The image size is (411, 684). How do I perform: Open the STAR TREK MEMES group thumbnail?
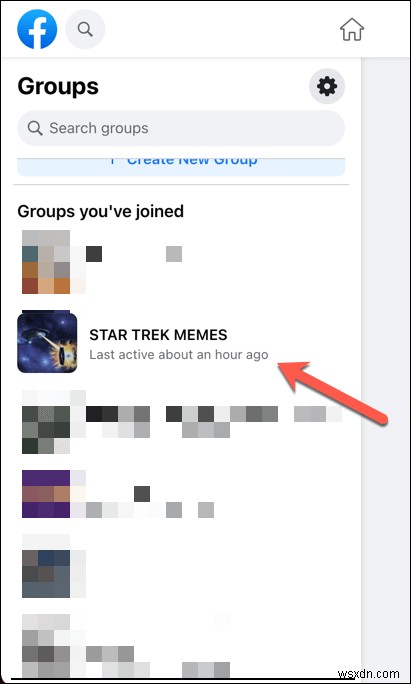[x=47, y=342]
